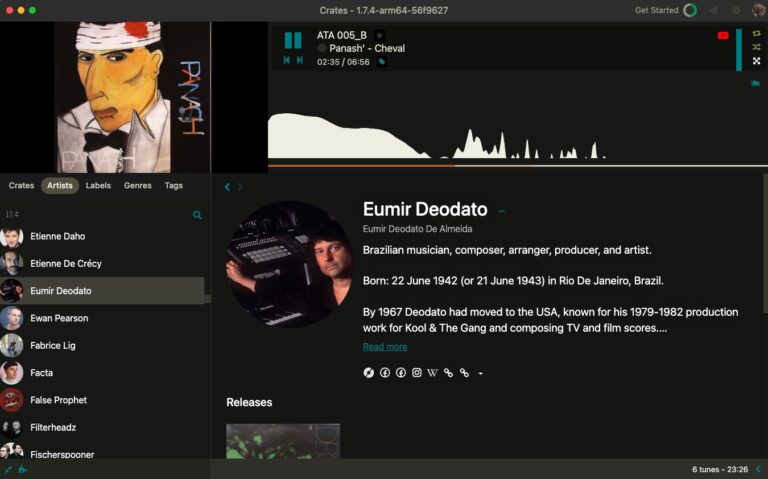Star the ATA 005_B track
This screenshot has width=768, height=479.
coord(379,35)
